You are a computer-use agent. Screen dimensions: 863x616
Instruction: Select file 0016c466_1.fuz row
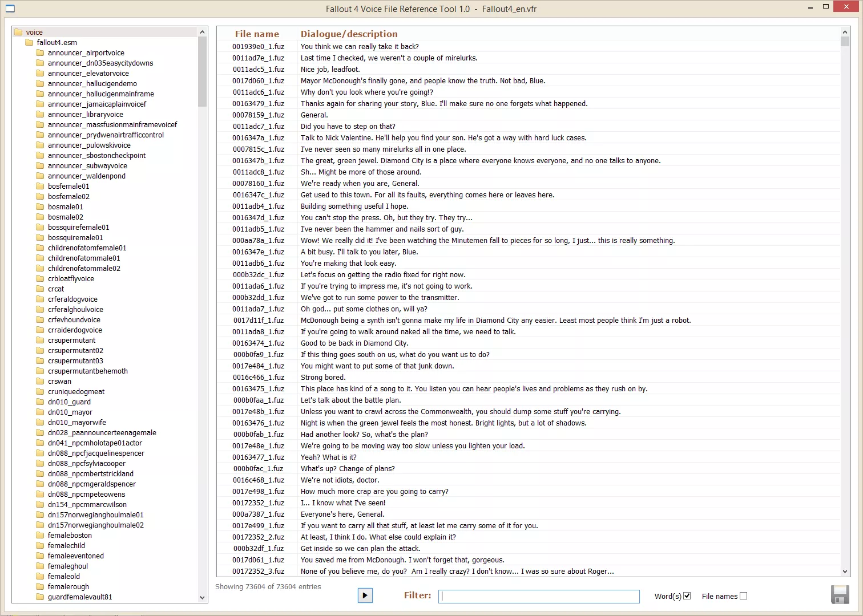point(529,377)
